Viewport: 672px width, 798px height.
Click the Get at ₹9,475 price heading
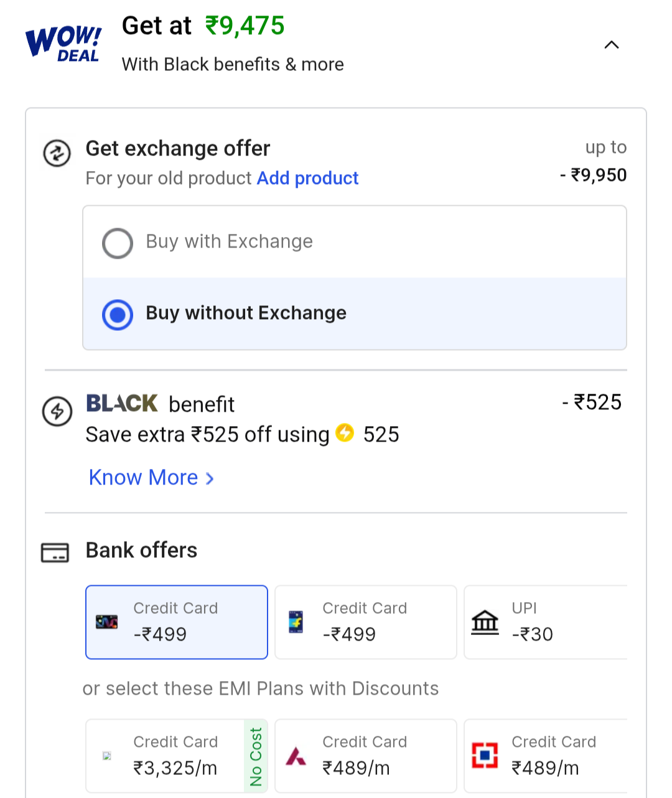tap(203, 26)
